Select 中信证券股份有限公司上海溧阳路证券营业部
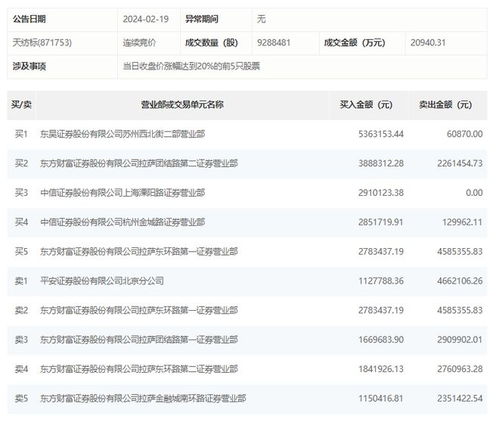The width and height of the screenshot is (499, 425). coord(122,193)
